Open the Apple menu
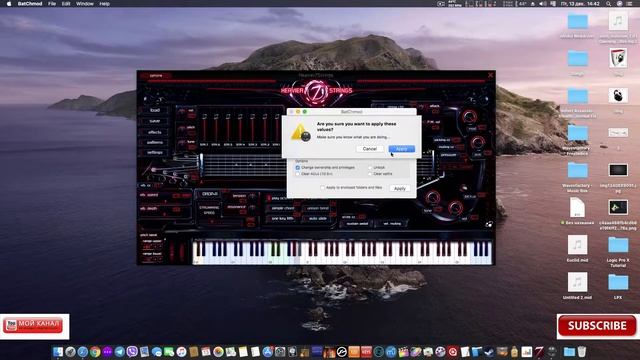Viewport: 640px width, 360px height. pyautogui.click(x=9, y=4)
